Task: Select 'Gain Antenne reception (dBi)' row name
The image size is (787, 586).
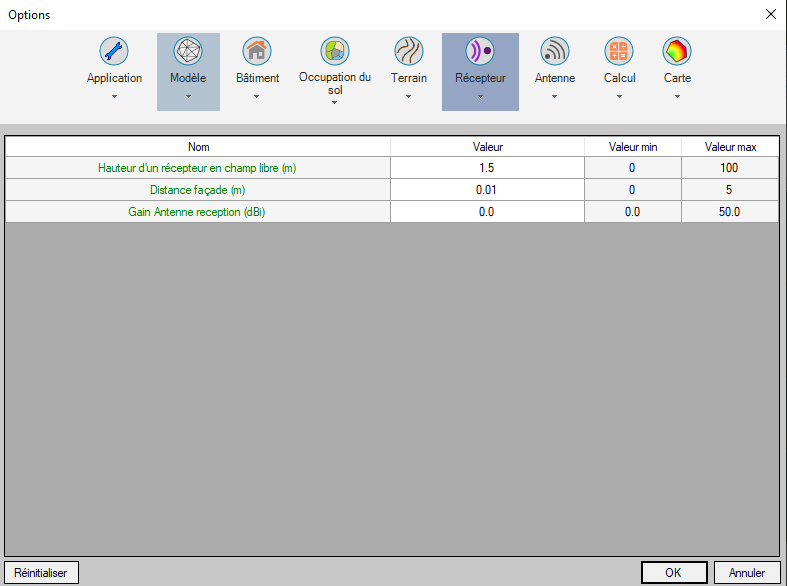Action: coord(197,212)
